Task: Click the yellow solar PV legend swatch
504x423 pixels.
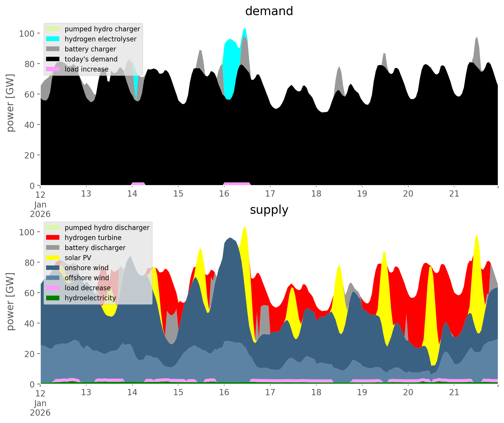Action: coord(53,258)
